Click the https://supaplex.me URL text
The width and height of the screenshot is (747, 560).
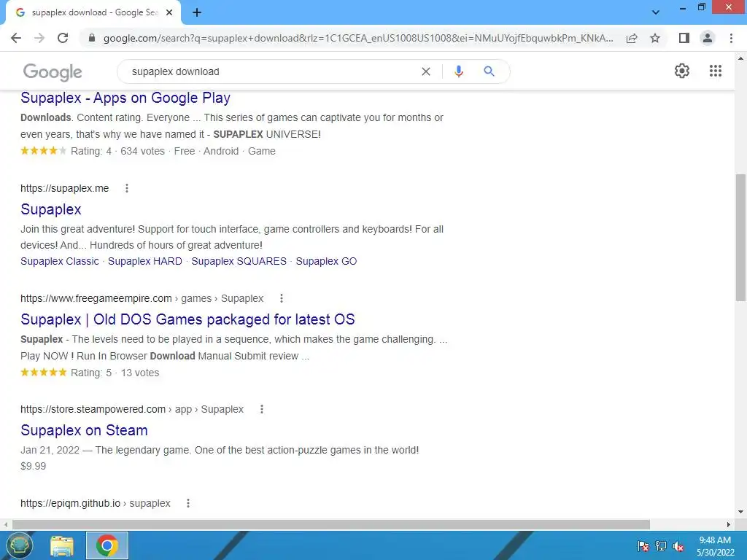[x=64, y=188]
